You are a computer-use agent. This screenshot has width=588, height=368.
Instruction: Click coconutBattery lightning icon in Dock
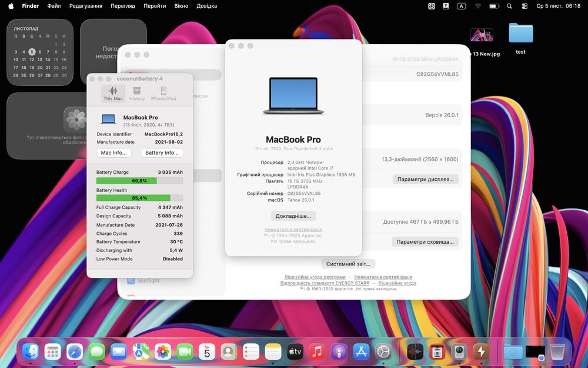(x=481, y=352)
